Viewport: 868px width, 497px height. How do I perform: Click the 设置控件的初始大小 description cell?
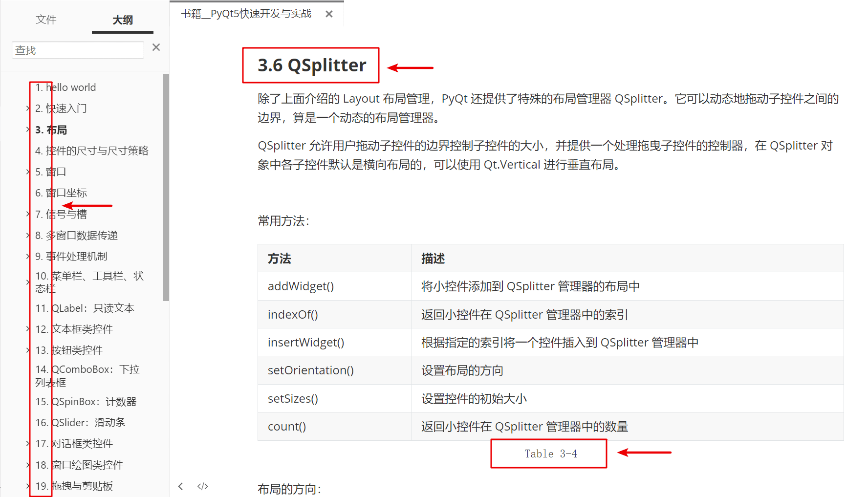(628, 398)
